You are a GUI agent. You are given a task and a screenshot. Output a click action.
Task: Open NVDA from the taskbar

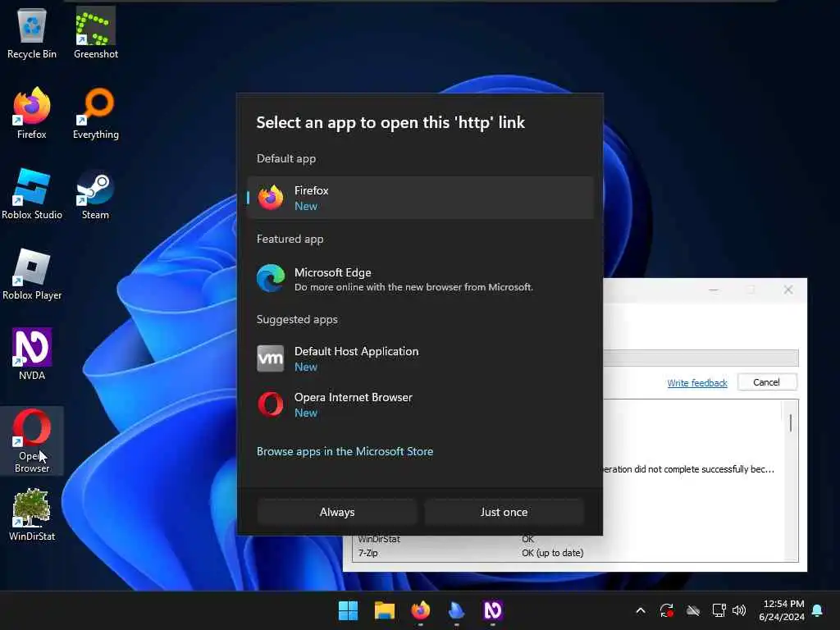493,610
